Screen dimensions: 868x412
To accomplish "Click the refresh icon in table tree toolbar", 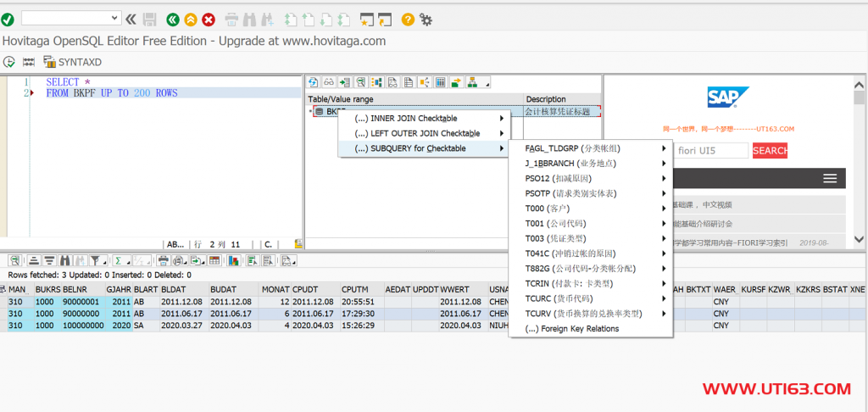I will (313, 82).
